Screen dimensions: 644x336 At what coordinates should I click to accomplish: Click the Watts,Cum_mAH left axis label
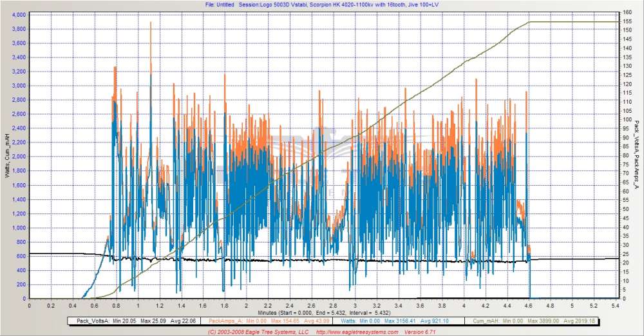point(6,155)
